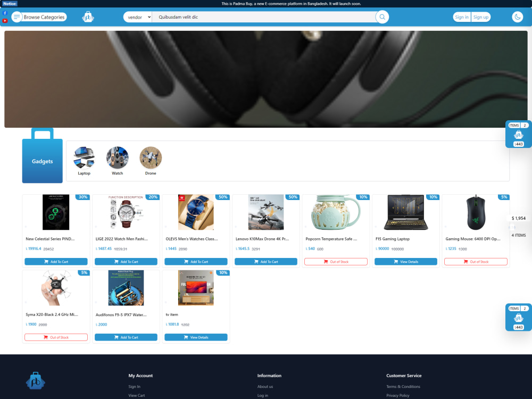This screenshot has width=532, height=399.
Task: Add Lenovo K10Max Drone to cart
Action: [x=265, y=262]
